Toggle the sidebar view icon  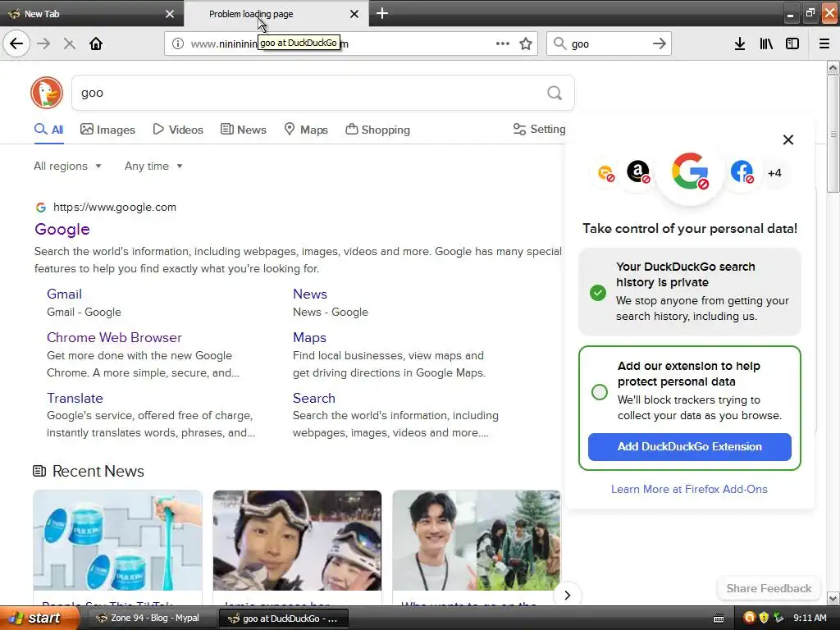tap(792, 43)
